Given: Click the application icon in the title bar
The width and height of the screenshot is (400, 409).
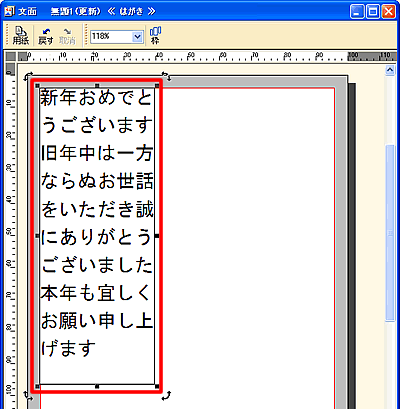Looking at the screenshot, I should tap(11, 11).
